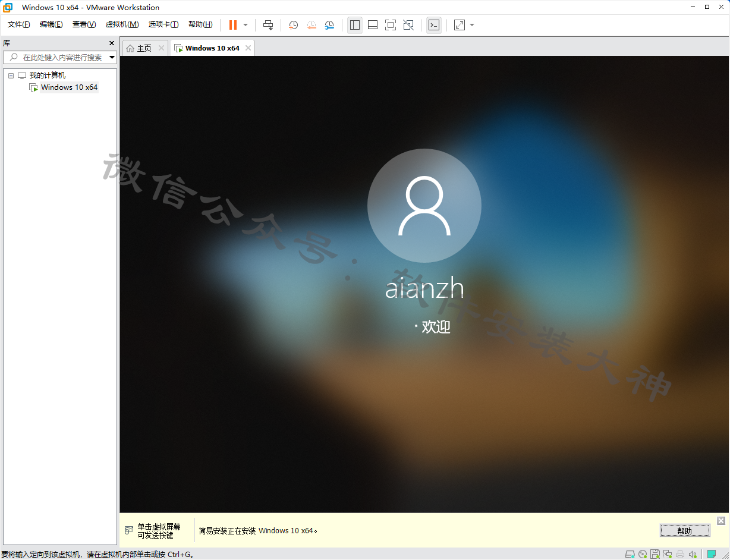Open the library search filter dropdown arrow
The width and height of the screenshot is (730, 560).
112,57
